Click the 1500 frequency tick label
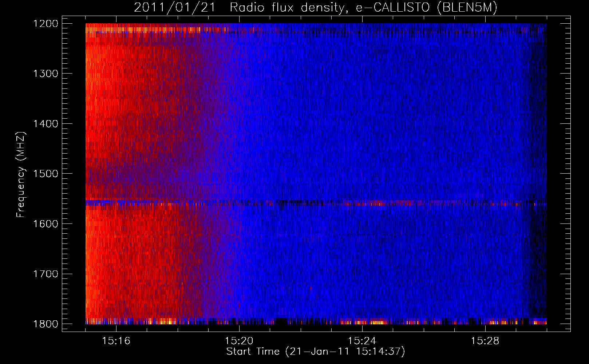Screen dimensions: 589x364 tap(46, 174)
